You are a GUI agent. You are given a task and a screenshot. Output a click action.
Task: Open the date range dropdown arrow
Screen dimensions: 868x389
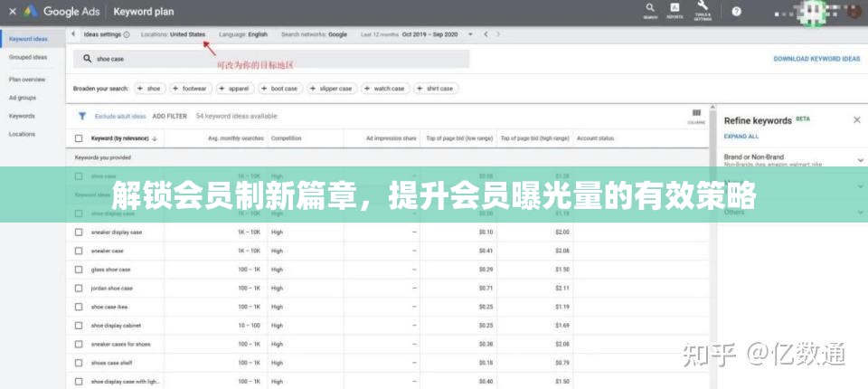point(470,34)
